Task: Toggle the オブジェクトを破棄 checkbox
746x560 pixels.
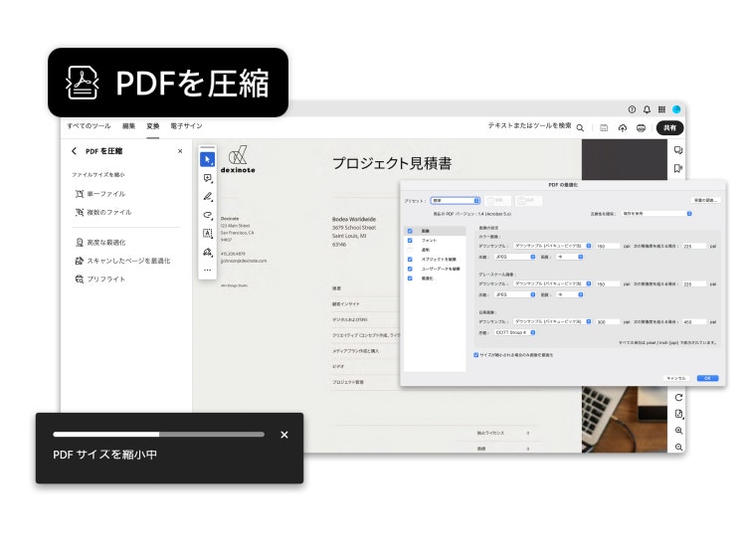Action: point(410,260)
